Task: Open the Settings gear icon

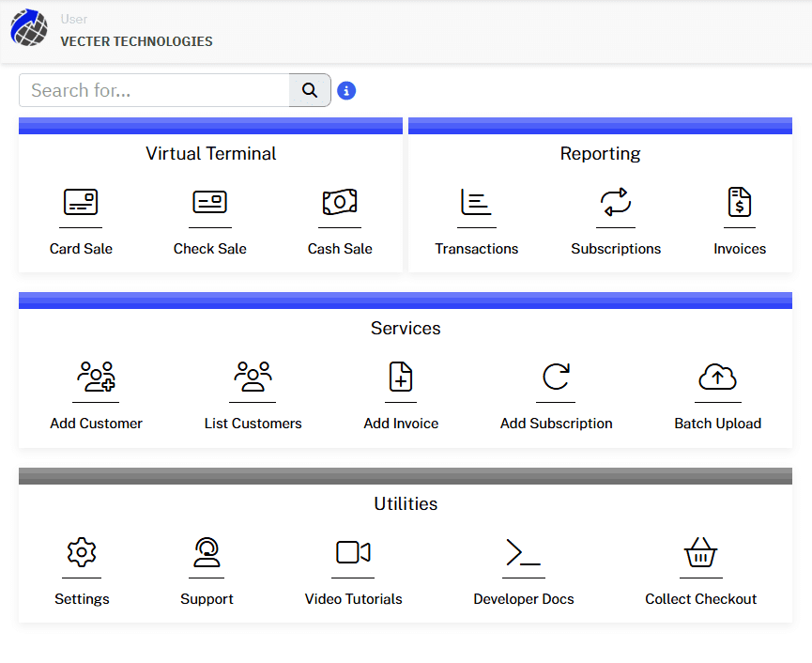Action: coord(82,554)
